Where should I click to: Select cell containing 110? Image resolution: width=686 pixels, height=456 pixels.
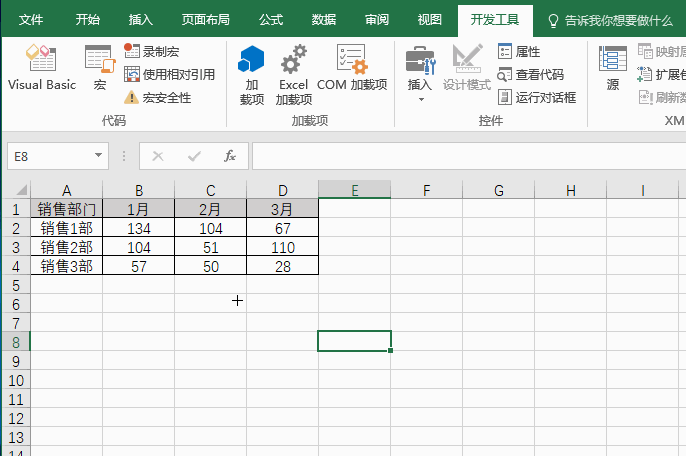pos(283,247)
